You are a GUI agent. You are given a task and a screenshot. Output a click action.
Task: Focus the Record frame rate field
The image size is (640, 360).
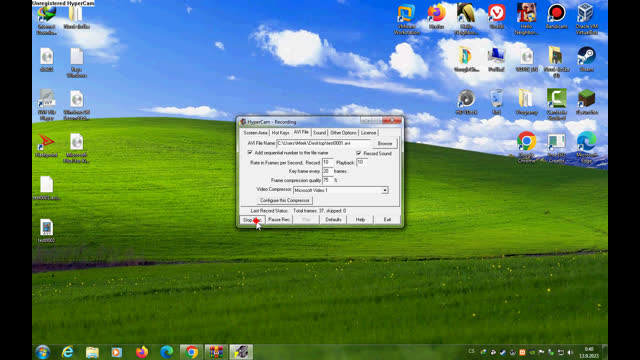coord(327,162)
